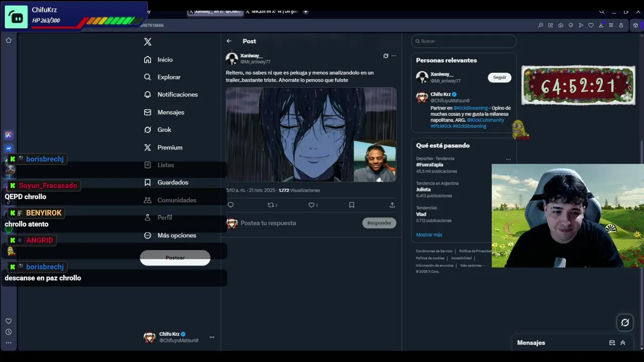Open three-dot sidebar setup in browser sidebar
Viewport: 644px width, 362px height.
point(9,343)
